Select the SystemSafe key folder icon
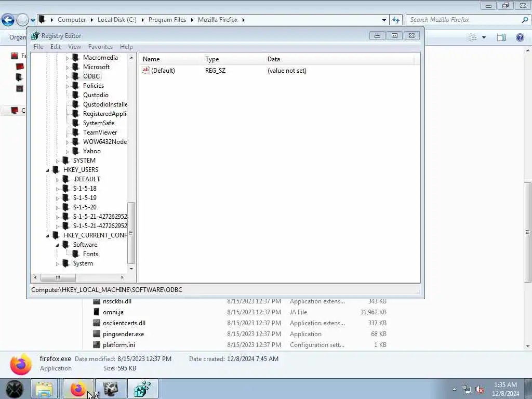532x399 pixels. 76,123
